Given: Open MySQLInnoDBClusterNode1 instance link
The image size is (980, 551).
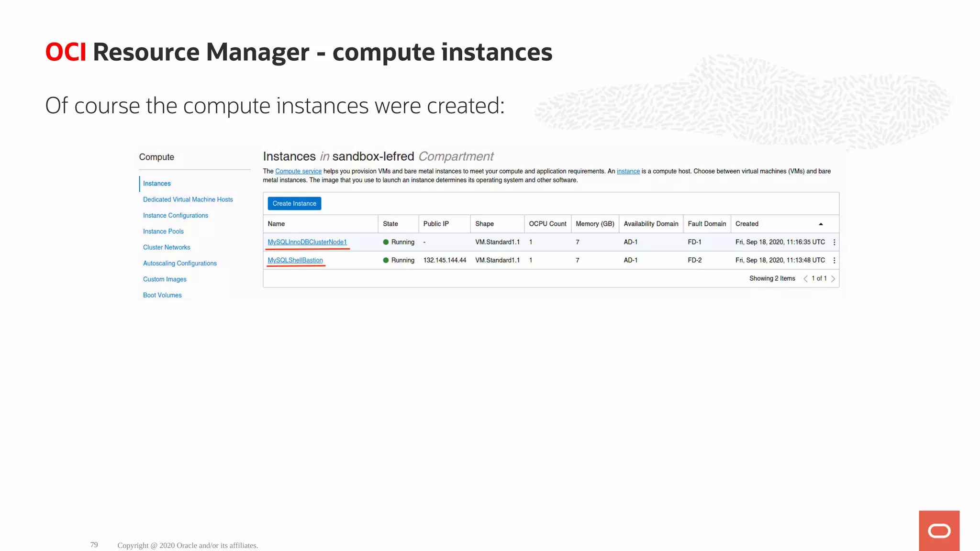Looking at the screenshot, I should tap(307, 242).
